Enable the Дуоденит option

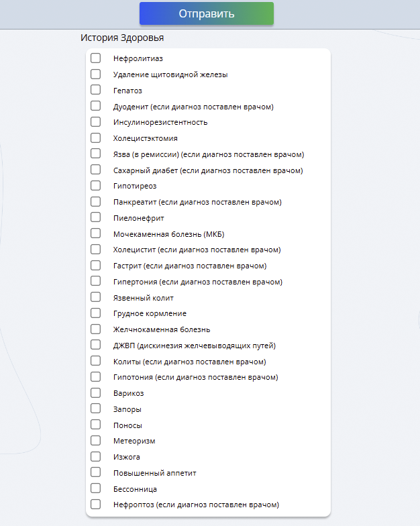point(95,106)
